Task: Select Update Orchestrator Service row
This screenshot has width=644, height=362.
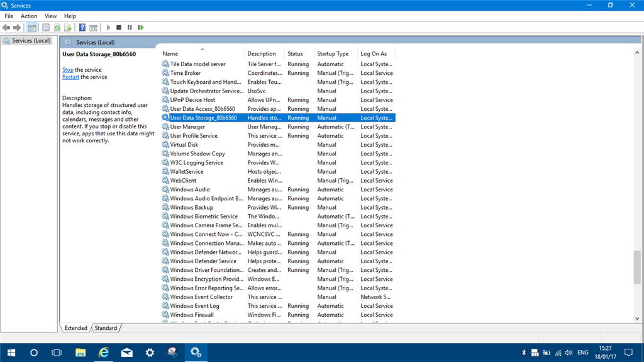Action: (278, 91)
